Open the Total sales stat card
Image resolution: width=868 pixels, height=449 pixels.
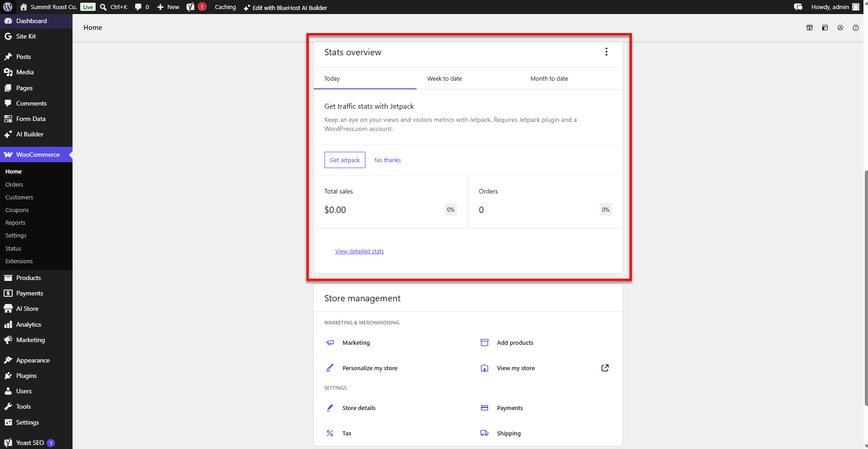tap(391, 202)
